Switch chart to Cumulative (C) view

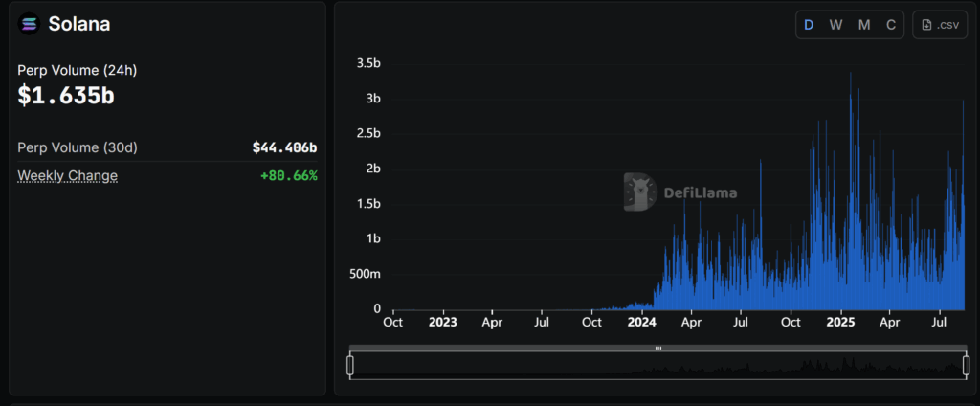pyautogui.click(x=891, y=25)
